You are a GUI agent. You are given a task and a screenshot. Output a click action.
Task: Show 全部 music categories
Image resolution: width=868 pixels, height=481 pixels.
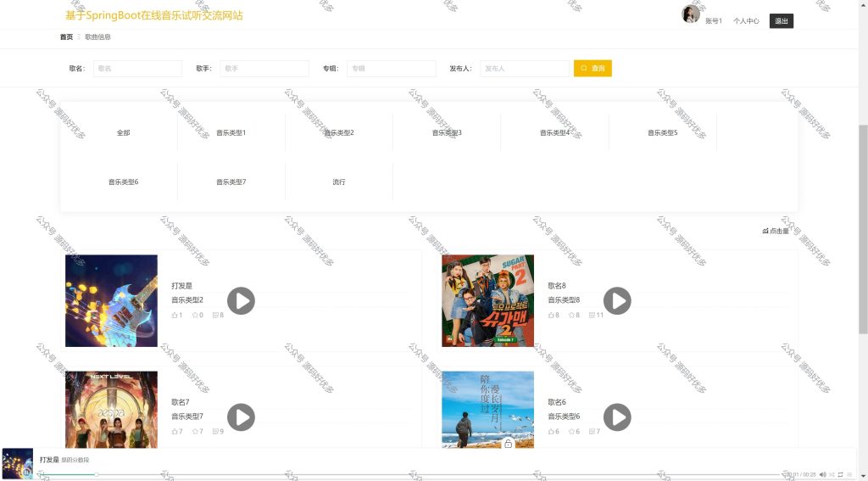coord(123,132)
